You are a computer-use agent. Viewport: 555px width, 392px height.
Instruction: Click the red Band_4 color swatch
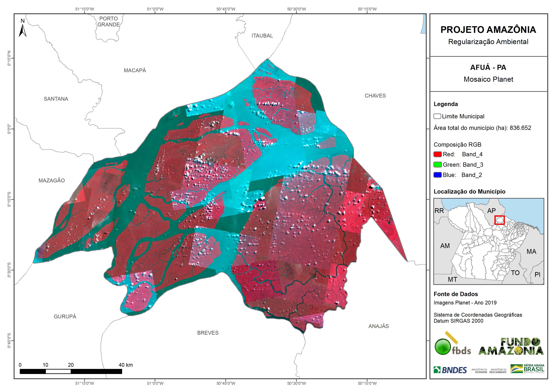[437, 154]
